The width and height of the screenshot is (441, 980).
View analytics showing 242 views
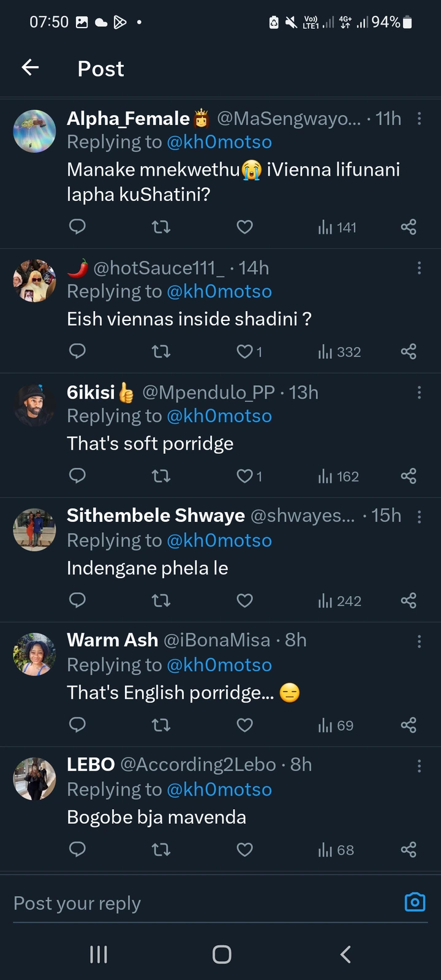pos(339,601)
